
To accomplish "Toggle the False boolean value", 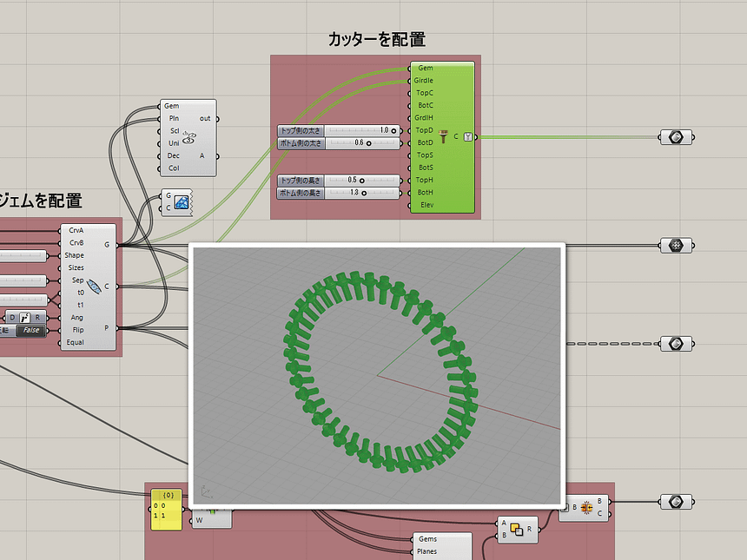I will pyautogui.click(x=34, y=330).
